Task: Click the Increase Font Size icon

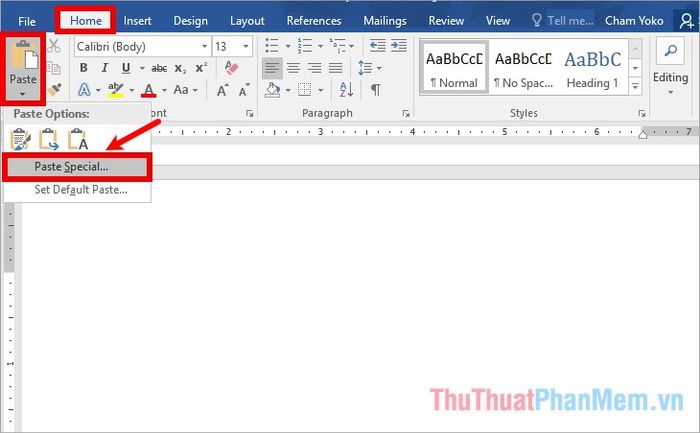Action: coord(222,90)
